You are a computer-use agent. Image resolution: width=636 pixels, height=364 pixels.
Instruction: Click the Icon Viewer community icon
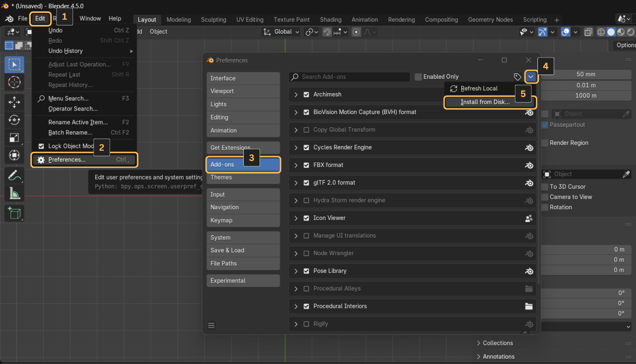(529, 218)
